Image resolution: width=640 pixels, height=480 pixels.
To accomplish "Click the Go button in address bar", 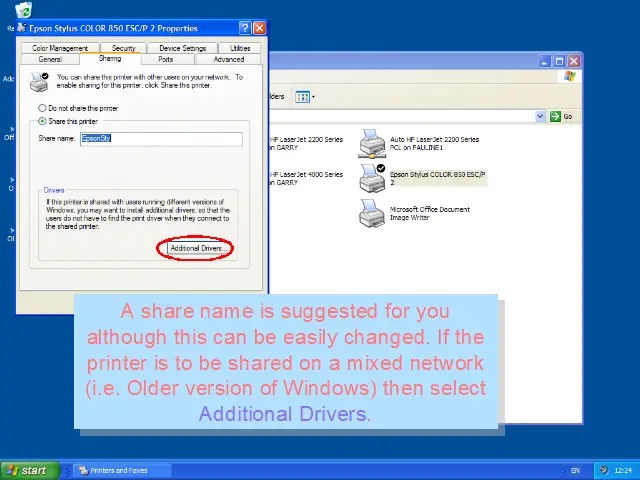I will [x=561, y=116].
